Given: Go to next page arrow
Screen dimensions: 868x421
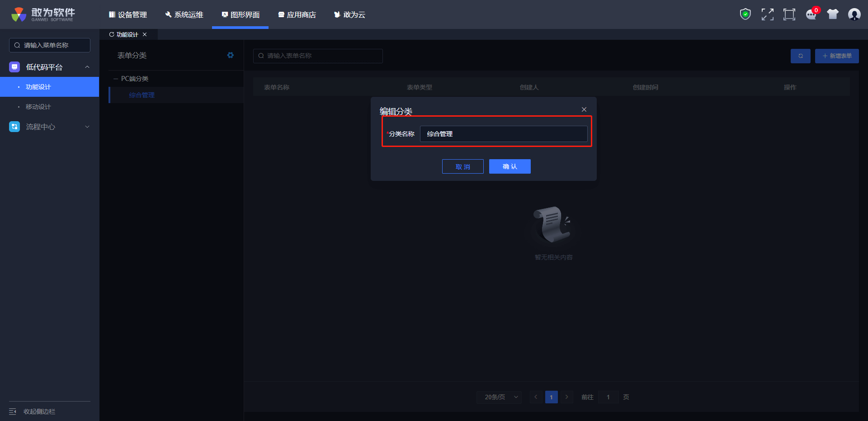Looking at the screenshot, I should [x=566, y=397].
